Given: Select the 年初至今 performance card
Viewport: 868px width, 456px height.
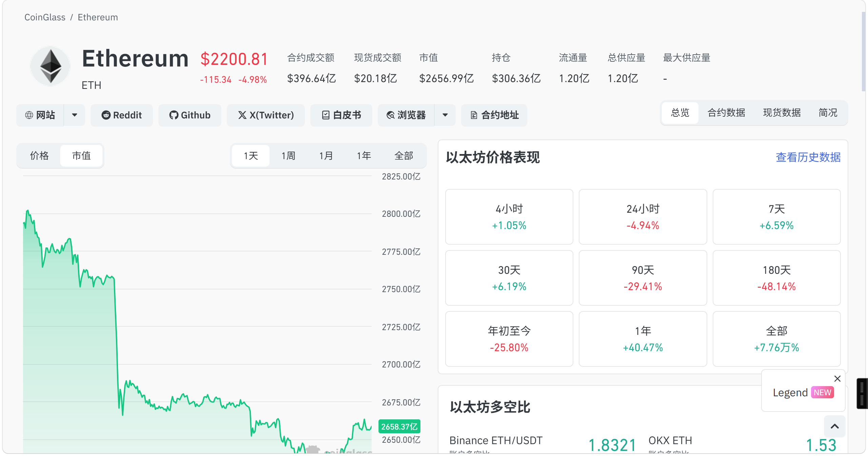Looking at the screenshot, I should pyautogui.click(x=509, y=339).
